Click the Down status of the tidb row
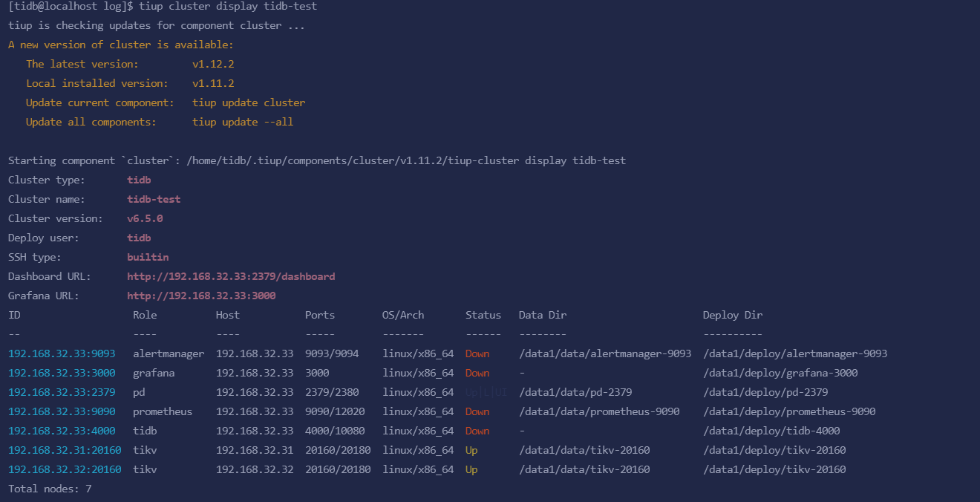Screen dimensions: 980x502 click(477, 431)
